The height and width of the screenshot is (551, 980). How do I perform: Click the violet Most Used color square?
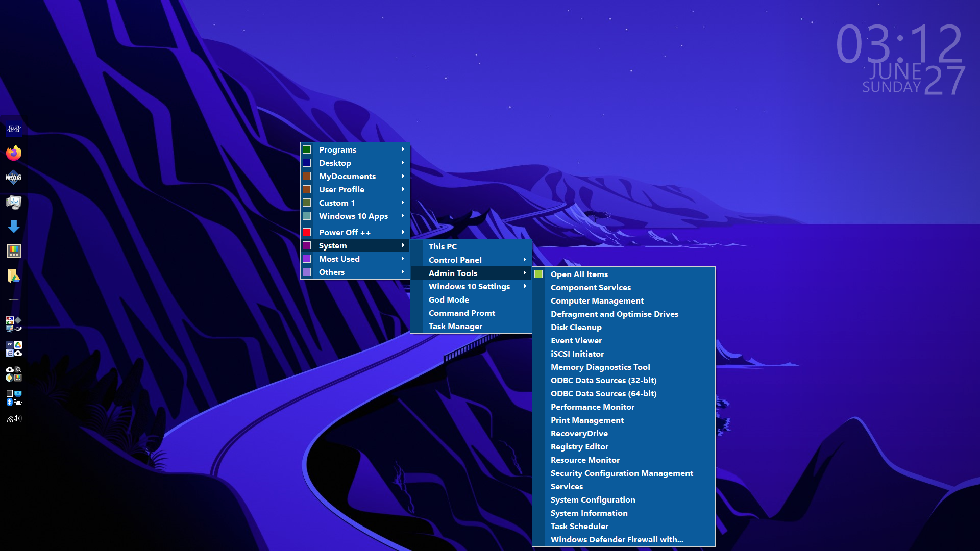pyautogui.click(x=307, y=259)
